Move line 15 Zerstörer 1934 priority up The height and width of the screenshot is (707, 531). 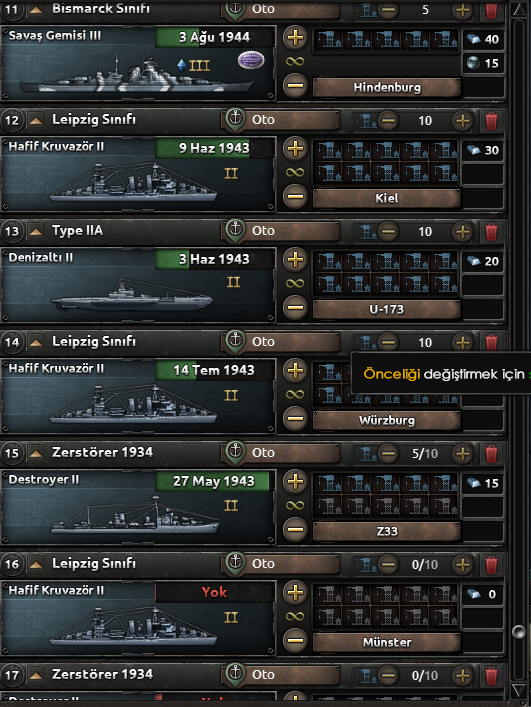[x=36, y=453]
